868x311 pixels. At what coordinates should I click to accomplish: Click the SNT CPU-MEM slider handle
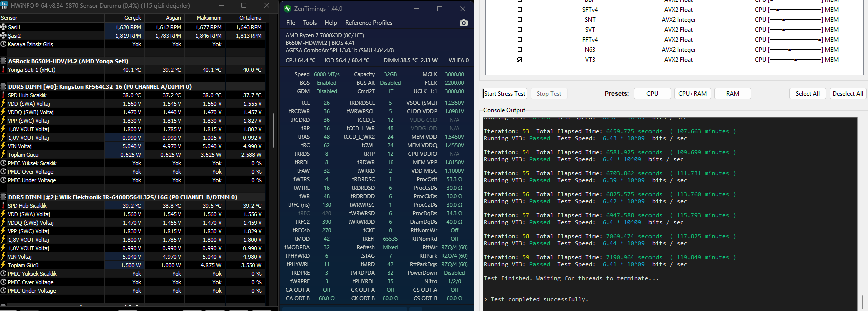pos(784,20)
